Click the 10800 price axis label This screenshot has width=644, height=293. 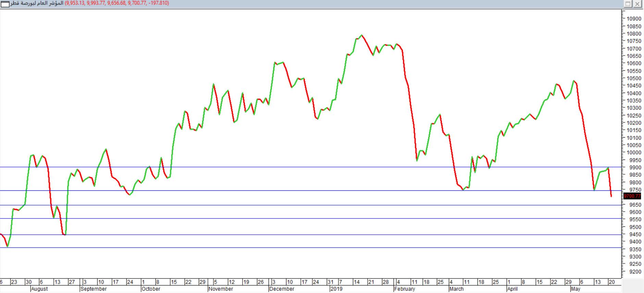pos(634,34)
